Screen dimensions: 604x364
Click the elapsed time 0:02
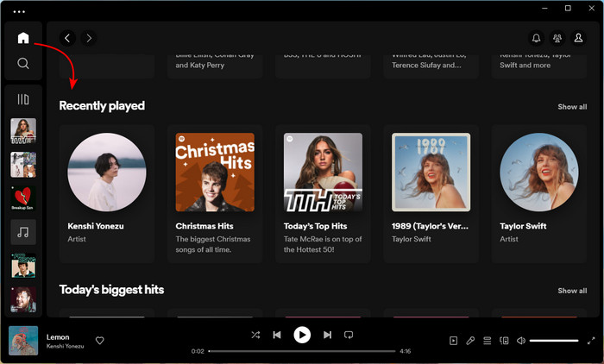pyautogui.click(x=198, y=351)
